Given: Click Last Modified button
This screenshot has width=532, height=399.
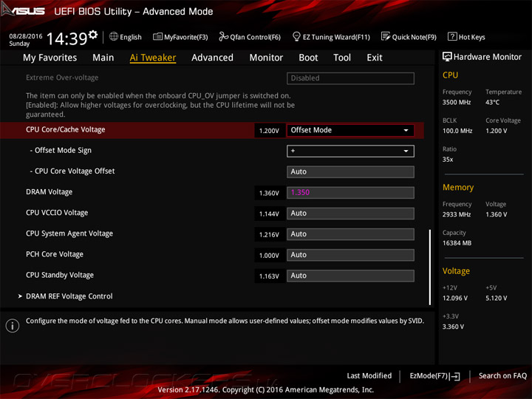Looking at the screenshot, I should click(369, 376).
